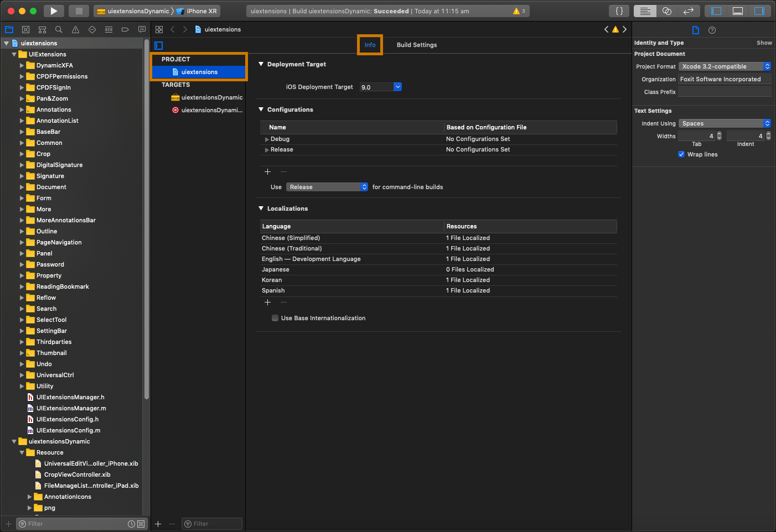
Task: Open the Find navigator magnifier icon
Action: [59, 29]
